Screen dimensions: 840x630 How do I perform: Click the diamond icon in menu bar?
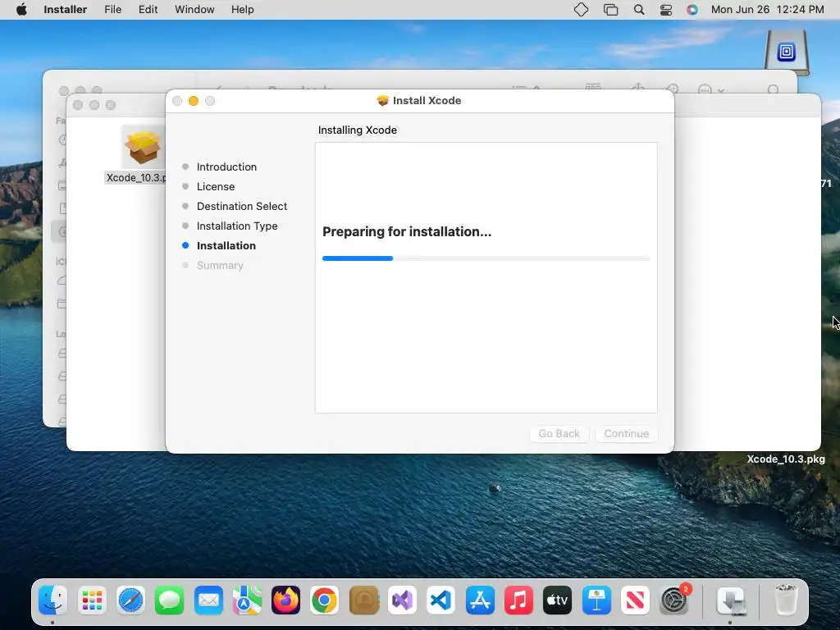click(582, 10)
